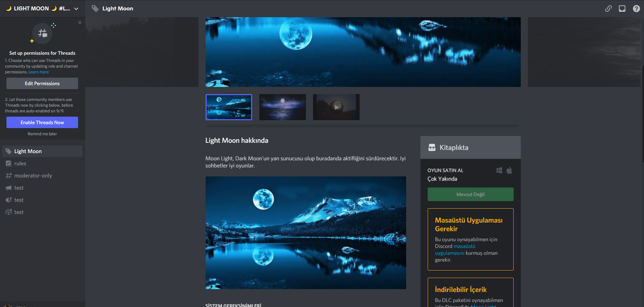
Task: Click the OYUN SATIN AL label
Action: [446, 170]
